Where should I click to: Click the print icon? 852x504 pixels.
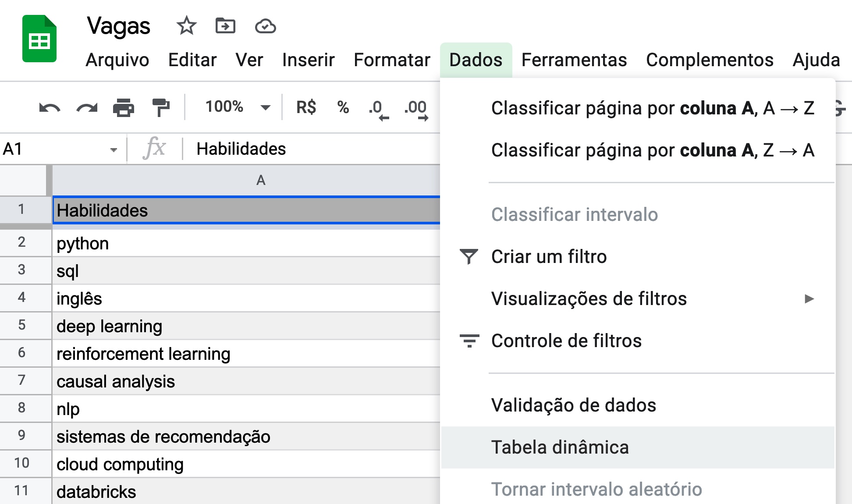(124, 108)
